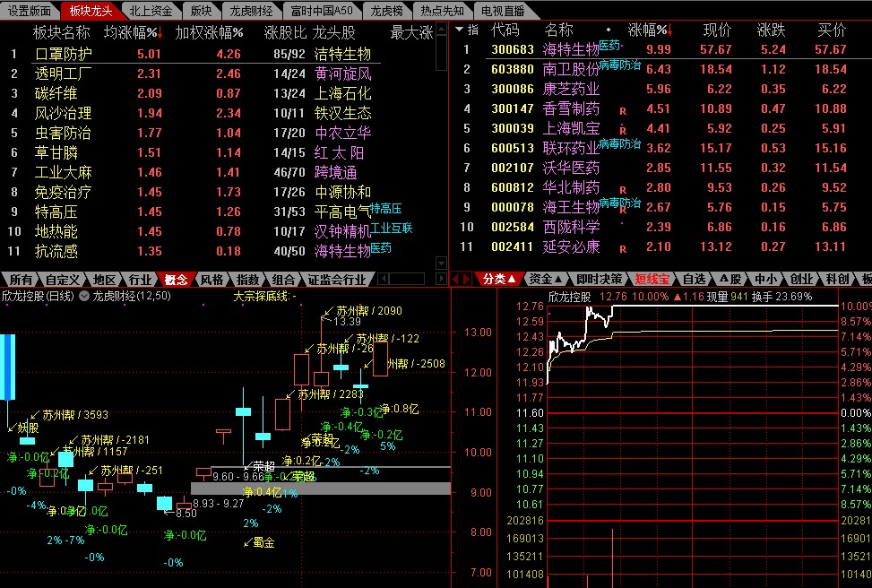872x588 pixels.
Task: Click the sector list scroll-down arrow
Action: [442, 263]
